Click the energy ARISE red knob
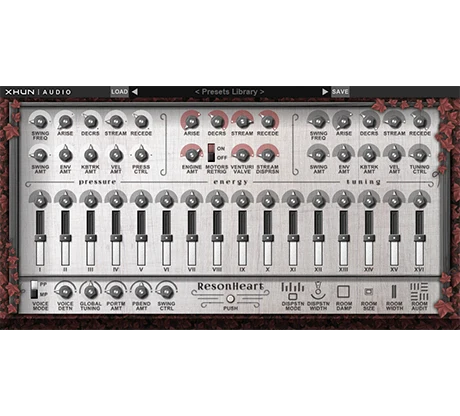This screenshot has width=460, height=416. click(192, 122)
